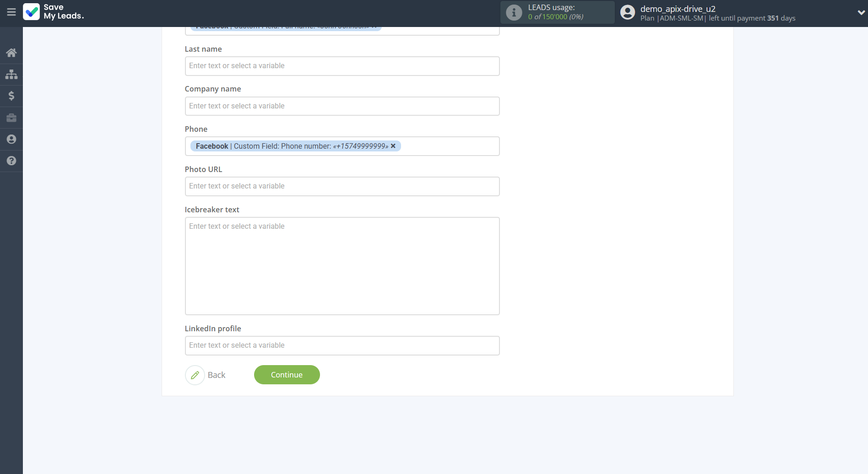The height and width of the screenshot is (474, 868).
Task: Click the Last name input field
Action: coord(342,66)
